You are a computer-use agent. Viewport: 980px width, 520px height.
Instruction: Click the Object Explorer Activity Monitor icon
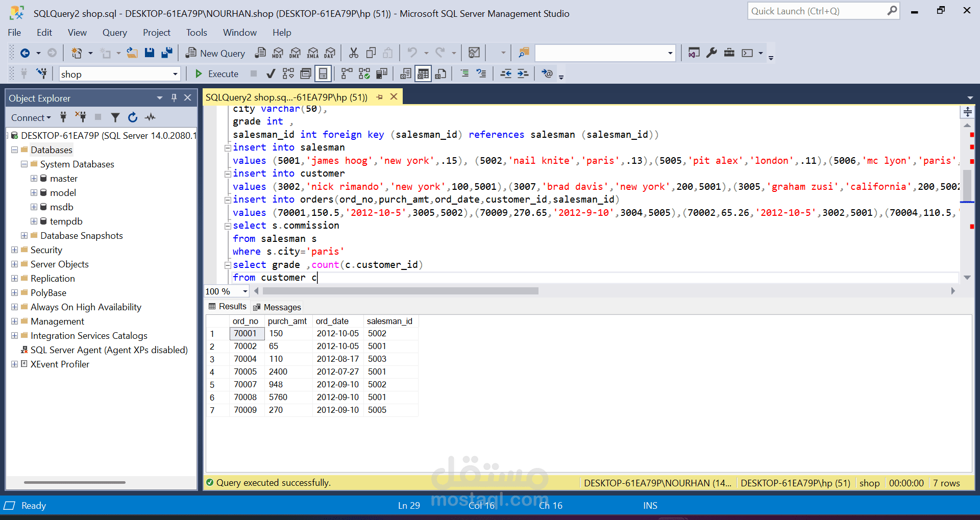click(150, 117)
